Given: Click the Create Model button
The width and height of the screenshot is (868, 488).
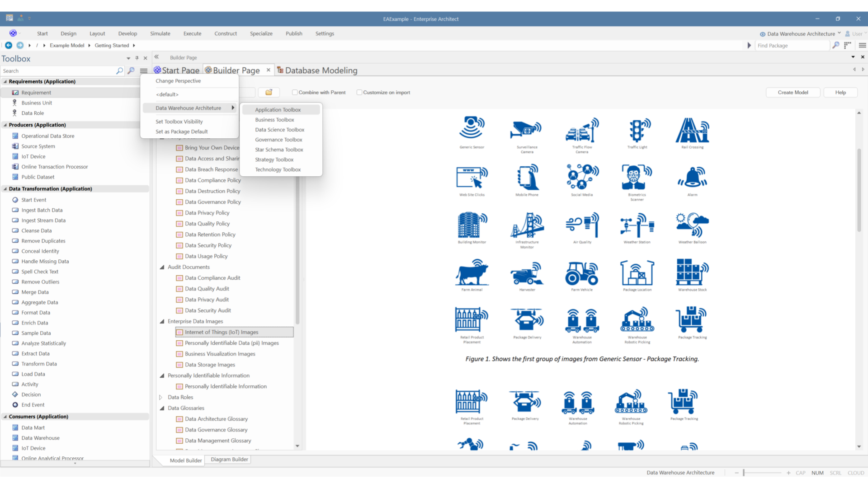Looking at the screenshot, I should pyautogui.click(x=793, y=92).
